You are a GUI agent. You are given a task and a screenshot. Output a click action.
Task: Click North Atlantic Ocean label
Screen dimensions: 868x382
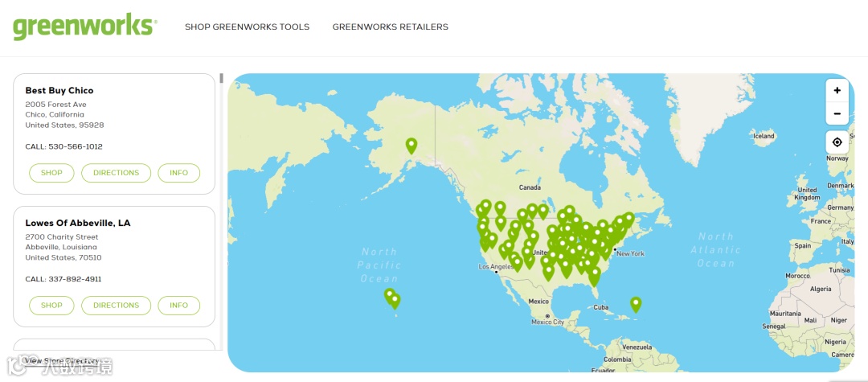click(715, 249)
